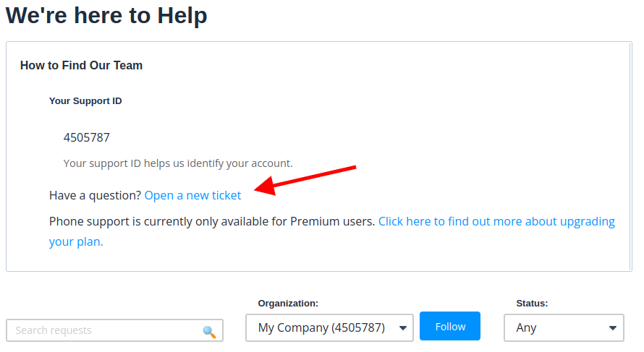Click the "Status:" label

pyautogui.click(x=532, y=304)
